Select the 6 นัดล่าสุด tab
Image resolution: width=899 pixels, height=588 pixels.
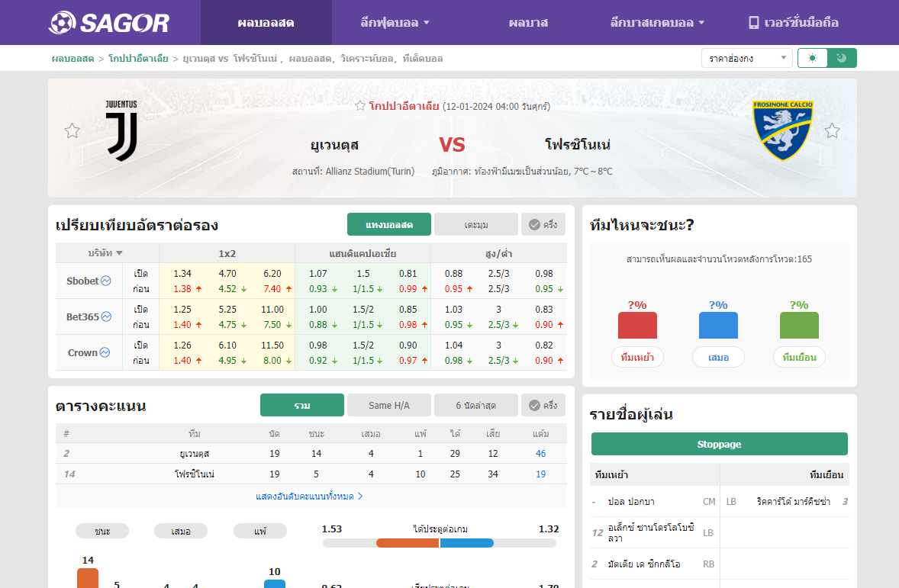[x=476, y=405]
